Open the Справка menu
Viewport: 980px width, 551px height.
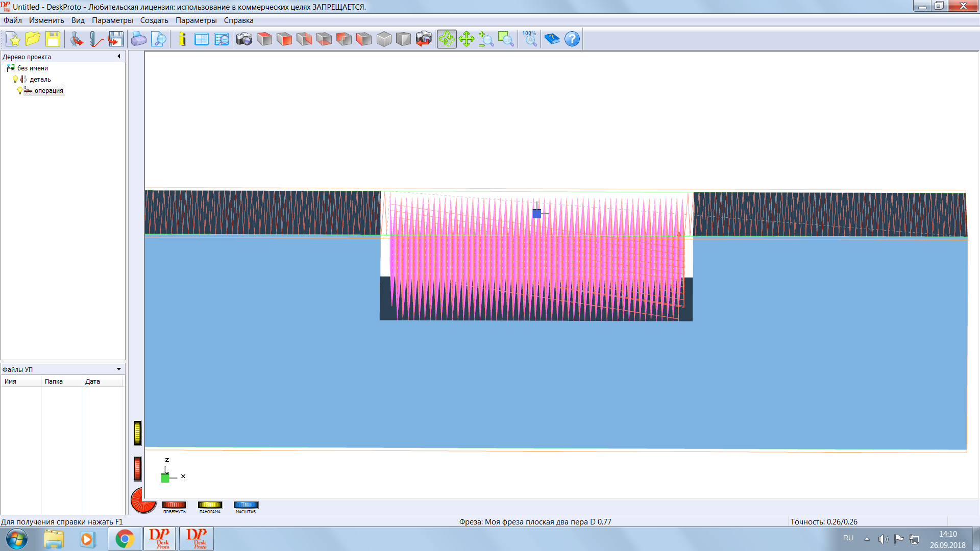[238, 20]
